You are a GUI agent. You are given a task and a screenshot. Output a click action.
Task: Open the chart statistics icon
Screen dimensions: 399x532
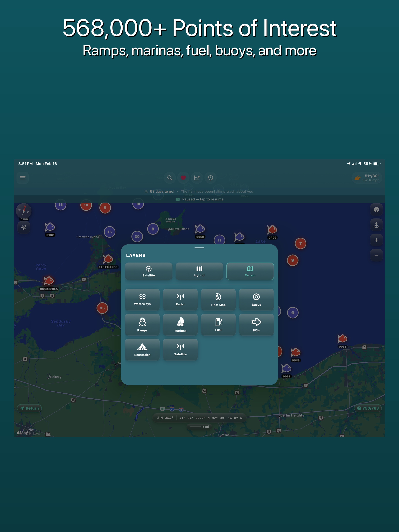tap(197, 178)
